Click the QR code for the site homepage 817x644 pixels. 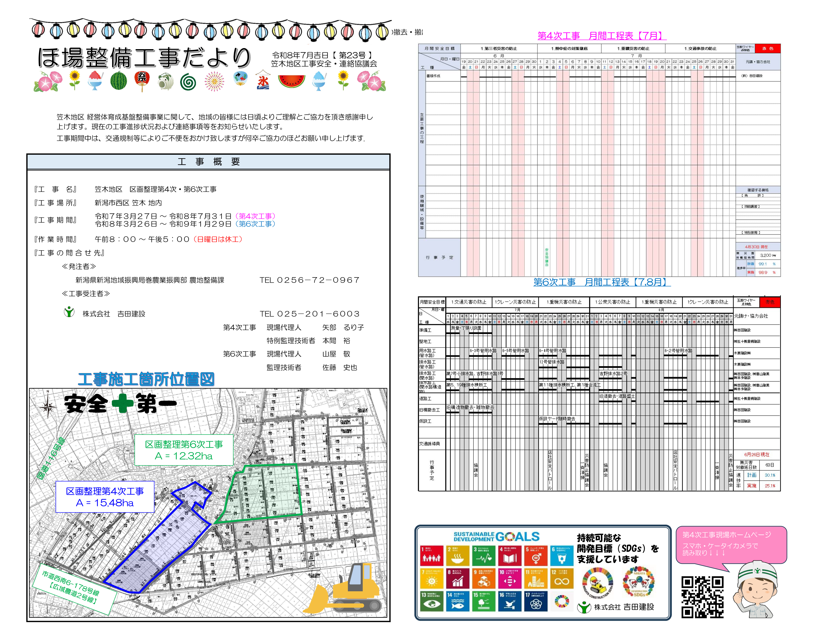coord(702,597)
